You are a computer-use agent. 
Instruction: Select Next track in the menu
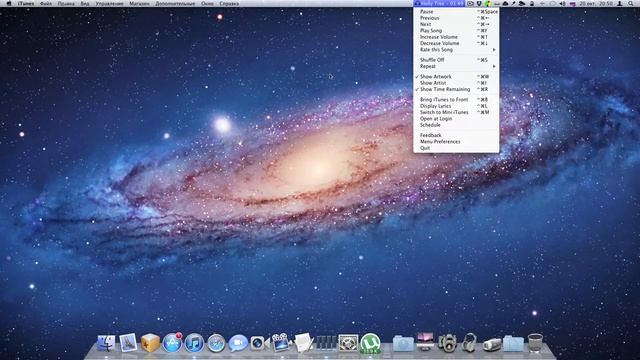click(456, 24)
